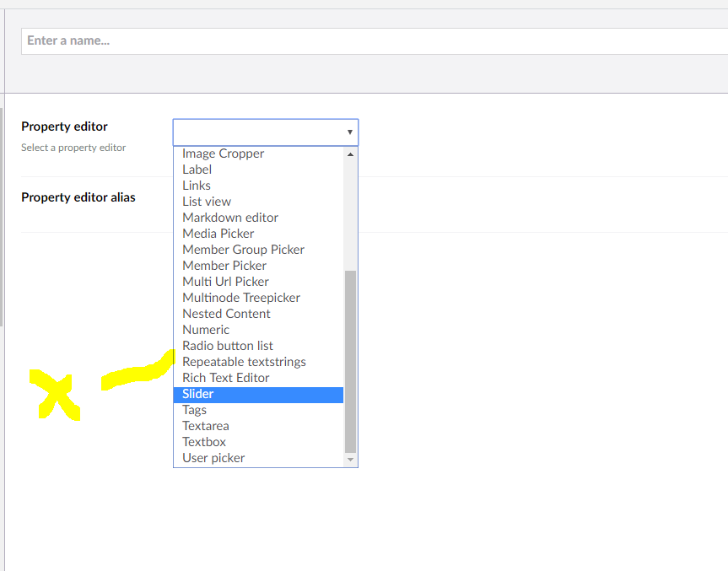Choose the Member Picker option
Viewport: 728px width, 571px height.
click(259, 266)
